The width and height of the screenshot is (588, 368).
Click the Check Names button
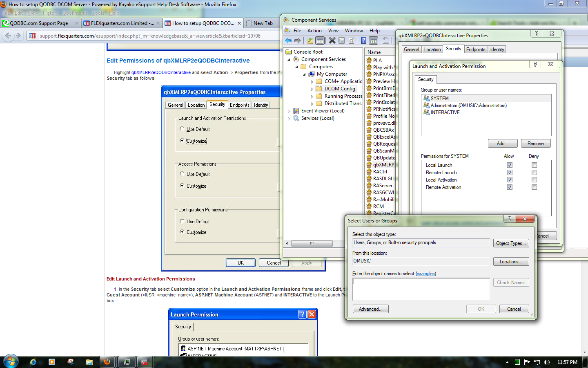pyautogui.click(x=511, y=282)
